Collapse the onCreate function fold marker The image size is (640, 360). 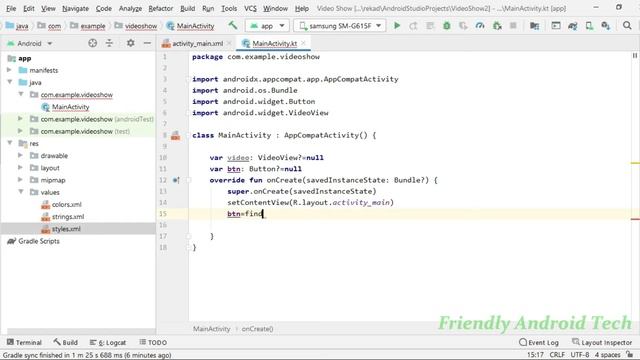(189, 180)
